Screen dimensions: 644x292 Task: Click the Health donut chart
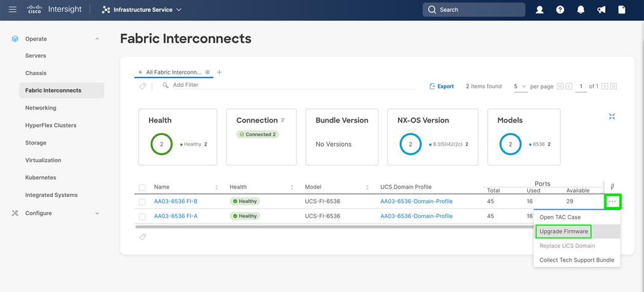tap(161, 144)
